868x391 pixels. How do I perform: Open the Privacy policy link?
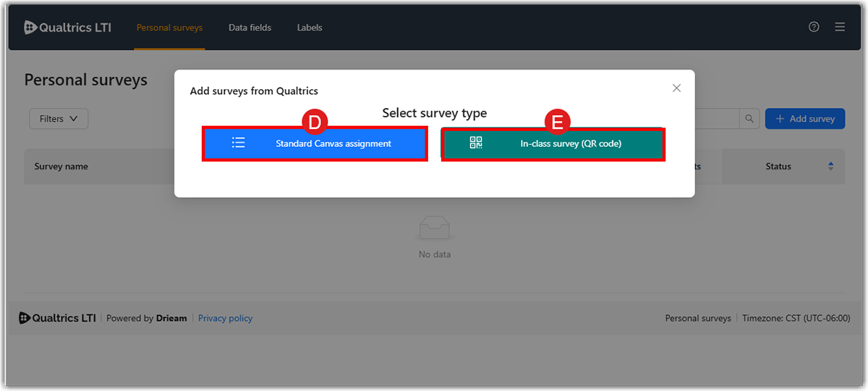225,318
